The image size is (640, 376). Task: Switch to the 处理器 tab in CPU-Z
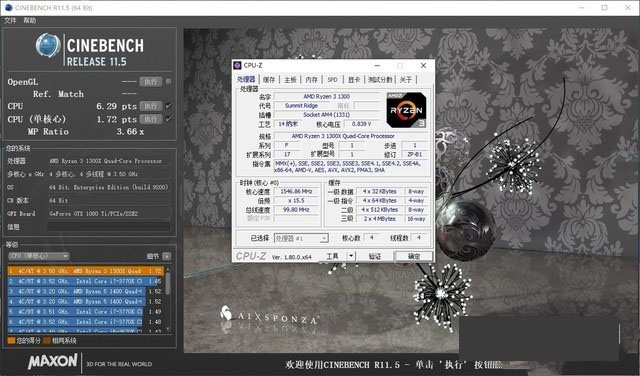pyautogui.click(x=246, y=80)
